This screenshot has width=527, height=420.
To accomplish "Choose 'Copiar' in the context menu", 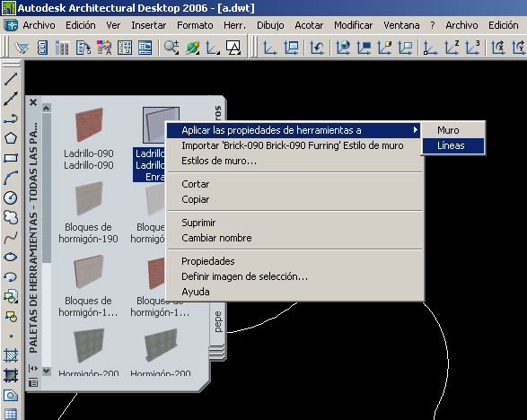I will pos(294,199).
